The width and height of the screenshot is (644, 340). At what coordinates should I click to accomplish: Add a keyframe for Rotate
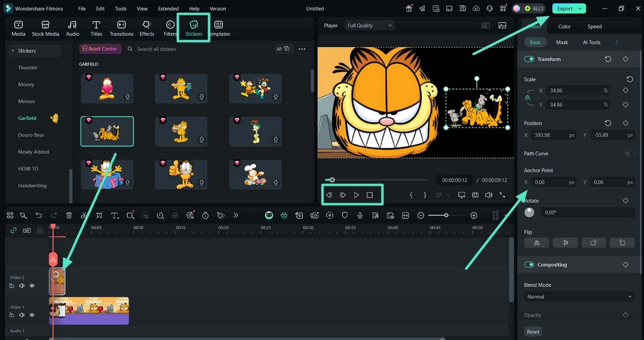coord(625,201)
